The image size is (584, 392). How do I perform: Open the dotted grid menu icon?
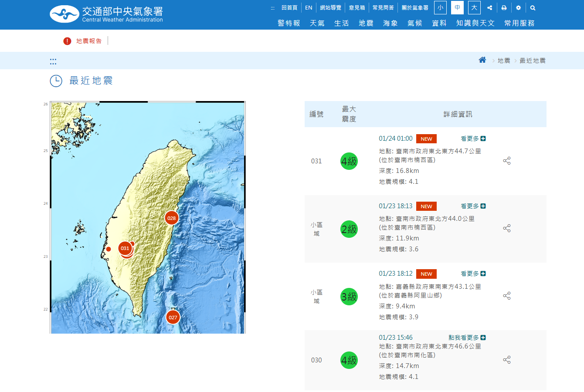point(53,61)
